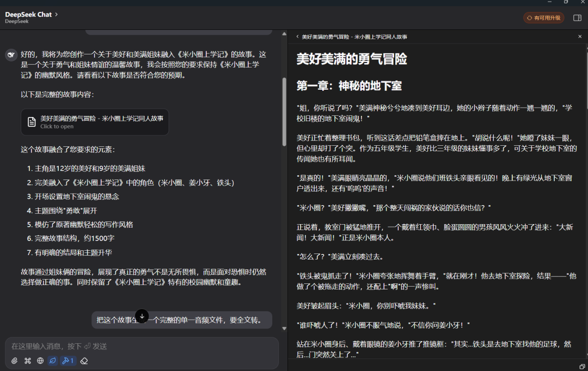Click the Click to open label
Viewport: 588px width, 371px height.
pos(57,127)
